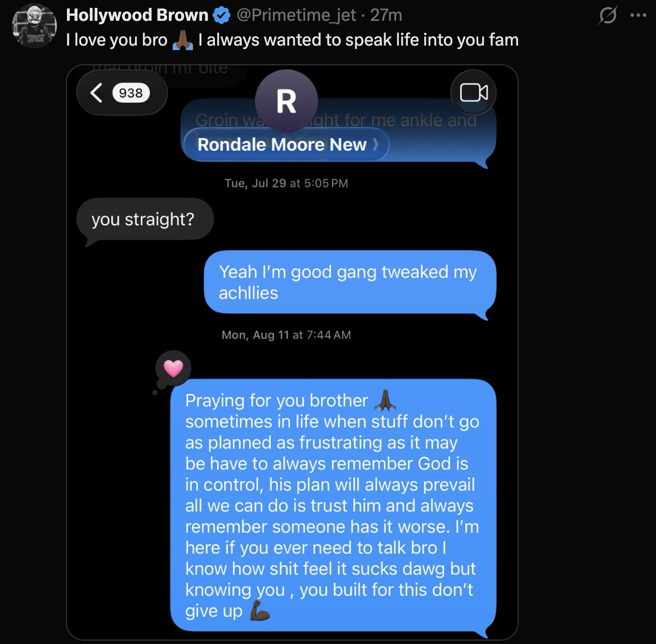Open the @Primetime_jet handle link
This screenshot has width=656, height=644.
coord(296,15)
